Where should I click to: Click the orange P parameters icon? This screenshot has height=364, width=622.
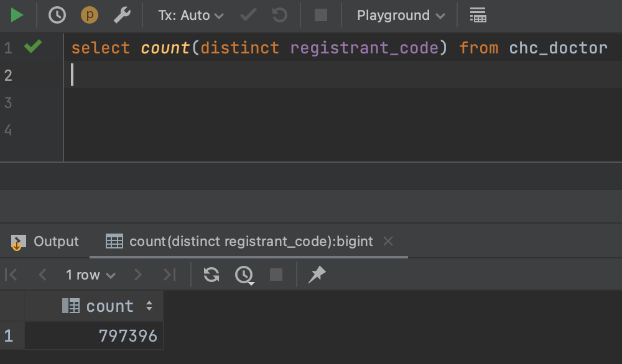[90, 16]
